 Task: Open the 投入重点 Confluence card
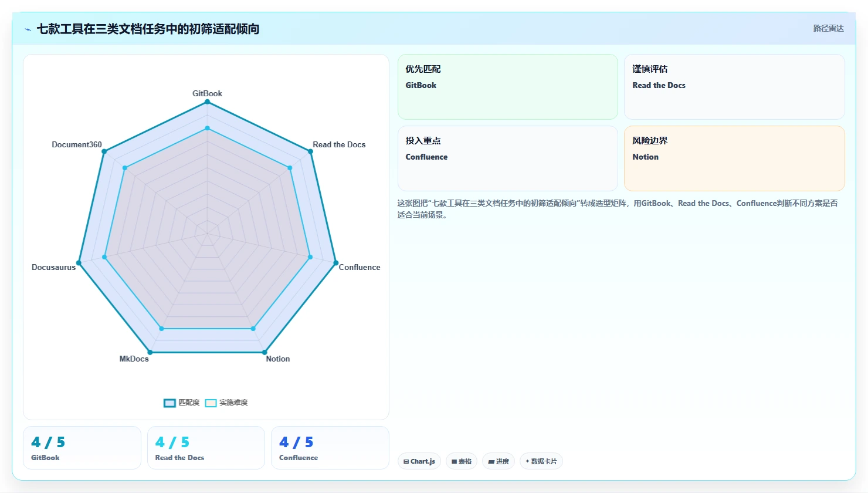click(x=508, y=158)
